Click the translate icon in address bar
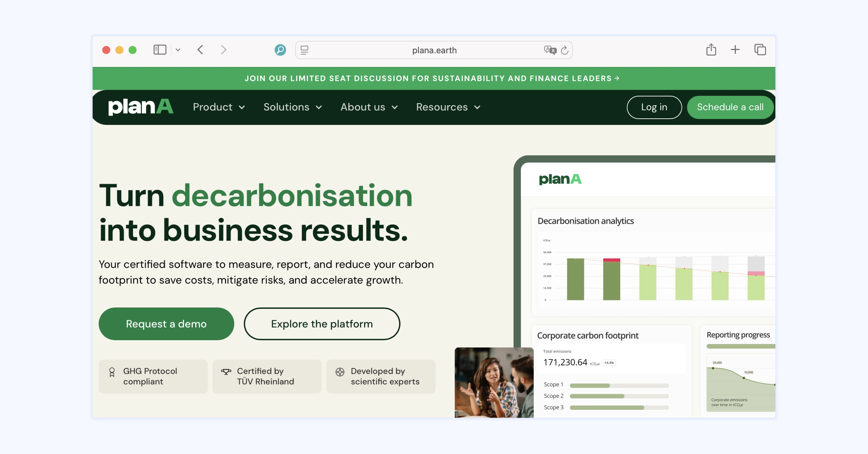Screen dimensions: 868x454 click(x=550, y=50)
